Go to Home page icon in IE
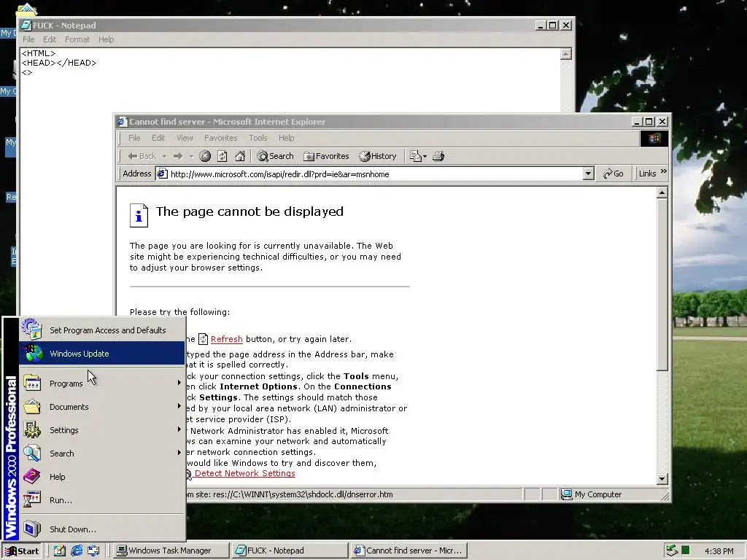Viewport: 747px width, 560px height. (240, 156)
